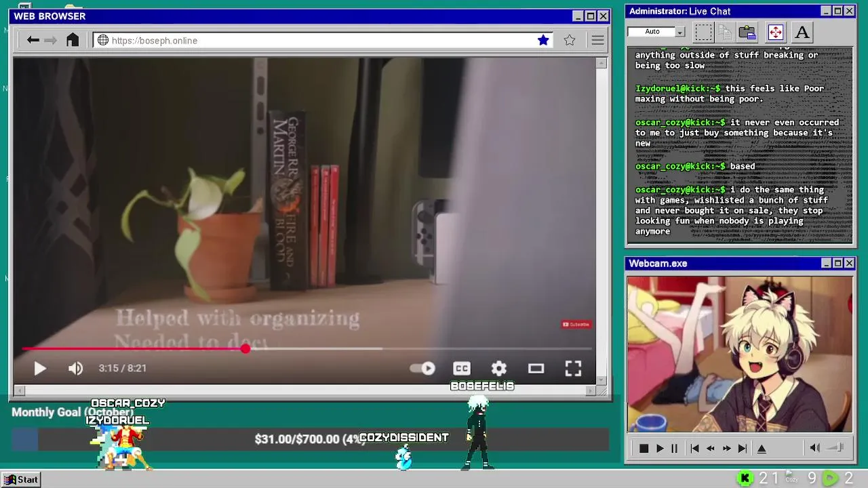Click the outlined favorites star
The height and width of the screenshot is (488, 868).
pyautogui.click(x=570, y=40)
